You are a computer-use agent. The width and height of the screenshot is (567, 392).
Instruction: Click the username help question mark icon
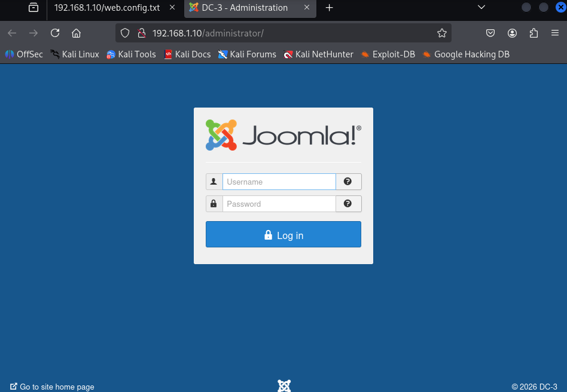pyautogui.click(x=347, y=182)
